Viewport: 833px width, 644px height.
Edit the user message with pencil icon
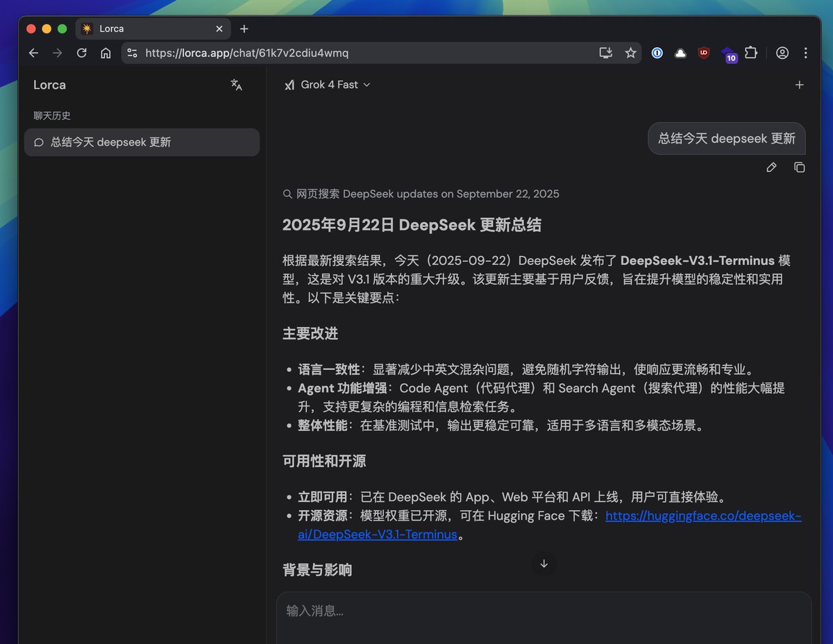pos(771,167)
